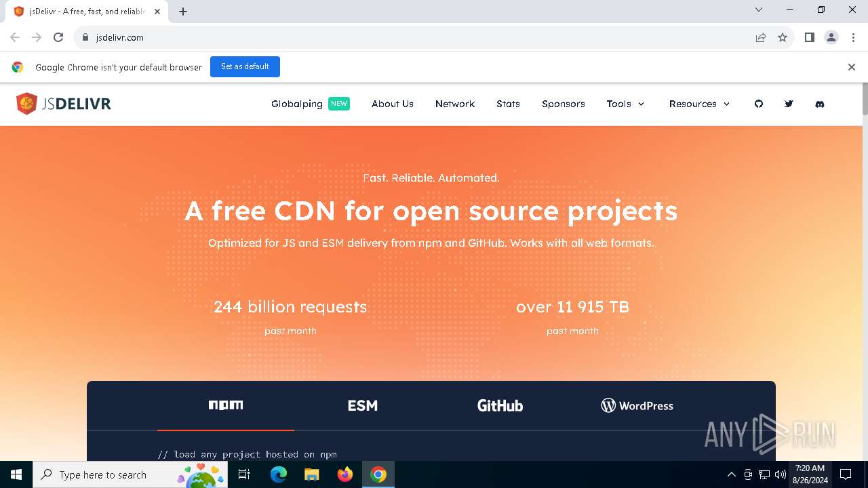Select the npm tab

coord(226,405)
